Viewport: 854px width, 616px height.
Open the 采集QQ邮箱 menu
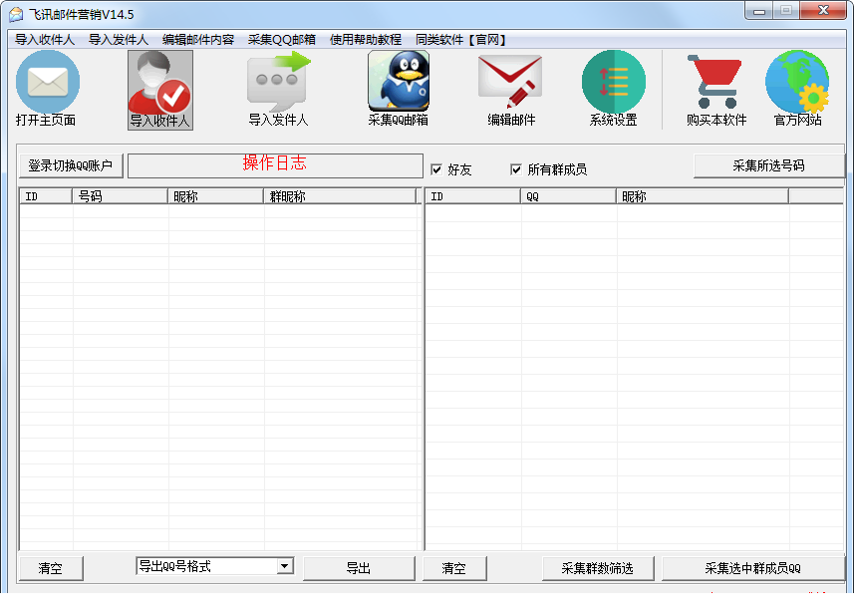click(x=282, y=39)
